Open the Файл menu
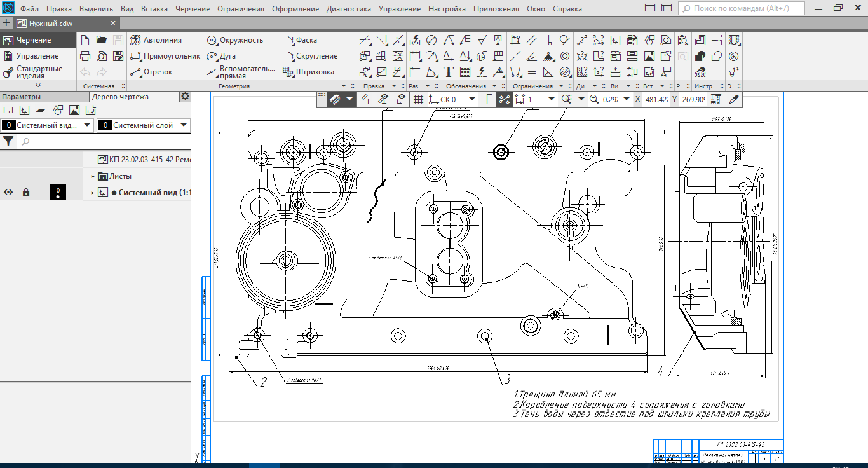The image size is (868, 468). tap(30, 9)
